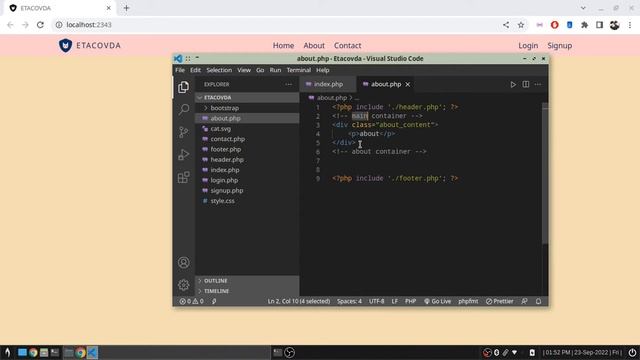Expand the OUTLINE section
The width and height of the screenshot is (640, 360).
247,281
